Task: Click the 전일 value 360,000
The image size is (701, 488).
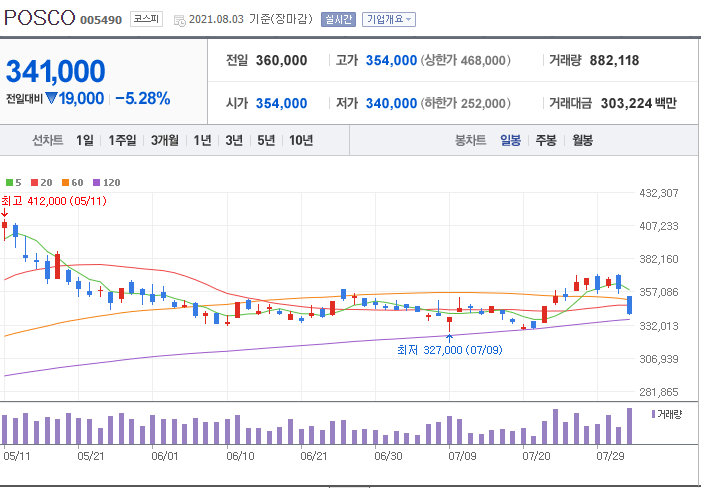Action: click(281, 60)
